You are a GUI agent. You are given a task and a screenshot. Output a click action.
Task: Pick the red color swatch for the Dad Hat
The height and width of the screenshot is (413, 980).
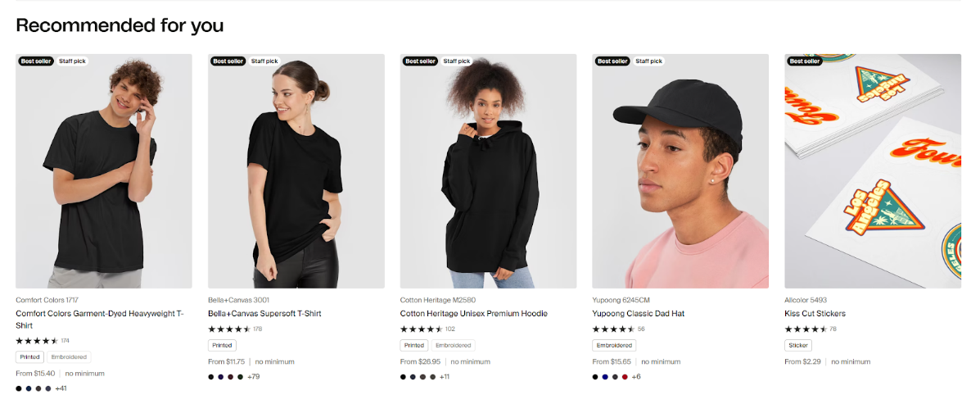coord(625,377)
